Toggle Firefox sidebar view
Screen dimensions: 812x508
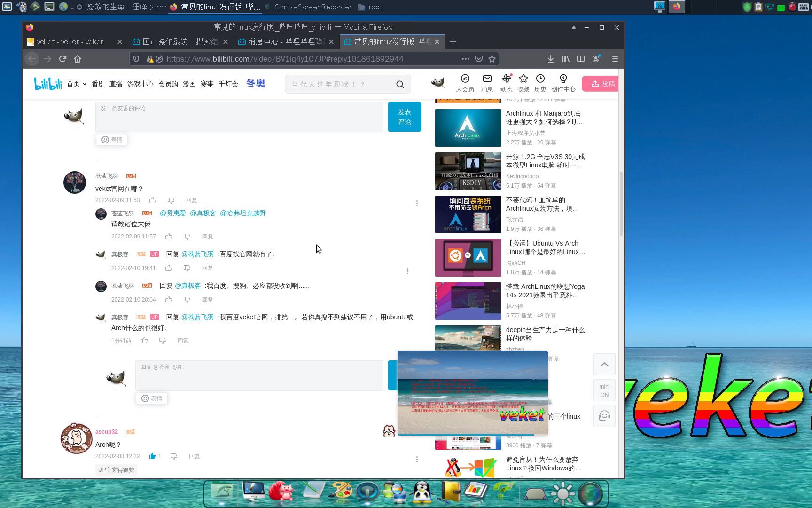tap(581, 59)
